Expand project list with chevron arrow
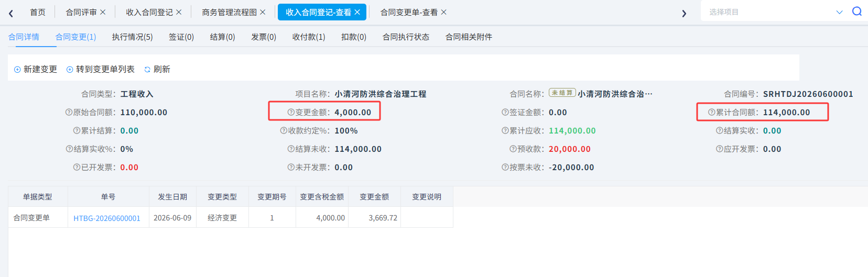 point(839,12)
